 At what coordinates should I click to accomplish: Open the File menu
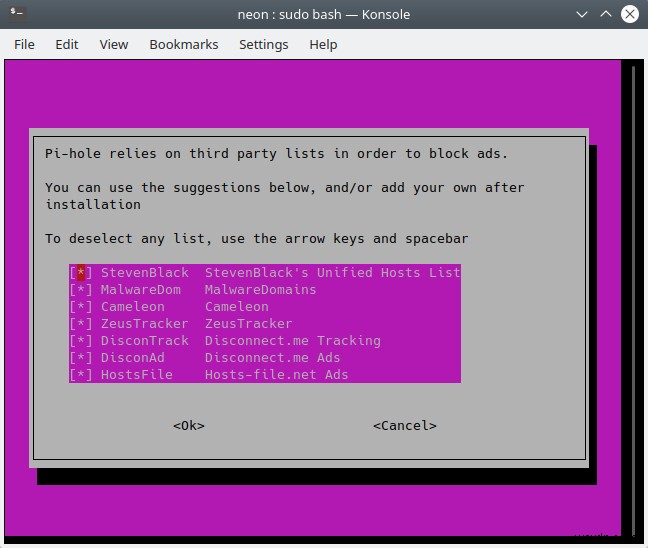24,45
